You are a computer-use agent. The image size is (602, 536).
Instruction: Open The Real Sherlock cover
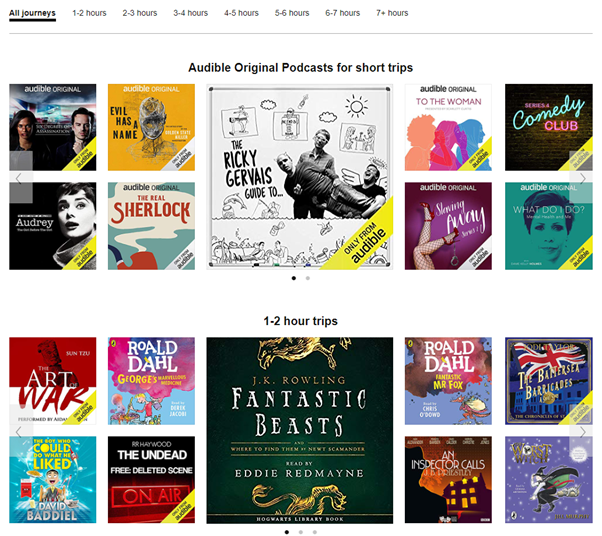(x=151, y=226)
